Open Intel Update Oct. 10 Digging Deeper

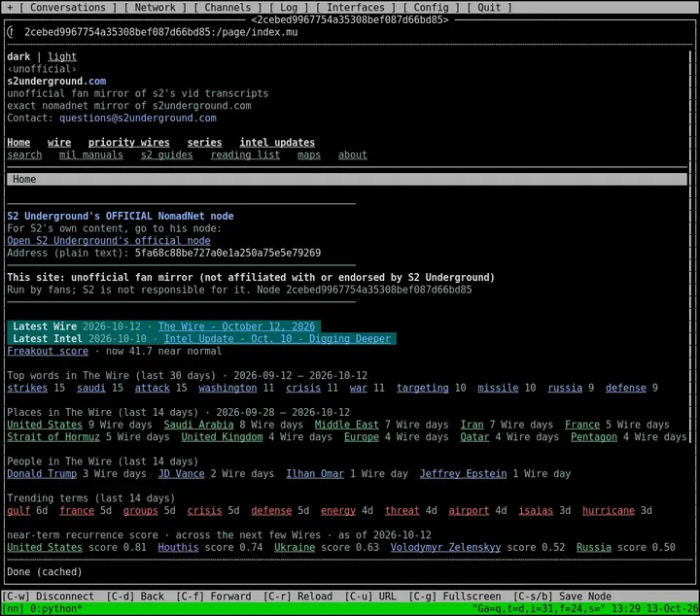pyautogui.click(x=277, y=339)
